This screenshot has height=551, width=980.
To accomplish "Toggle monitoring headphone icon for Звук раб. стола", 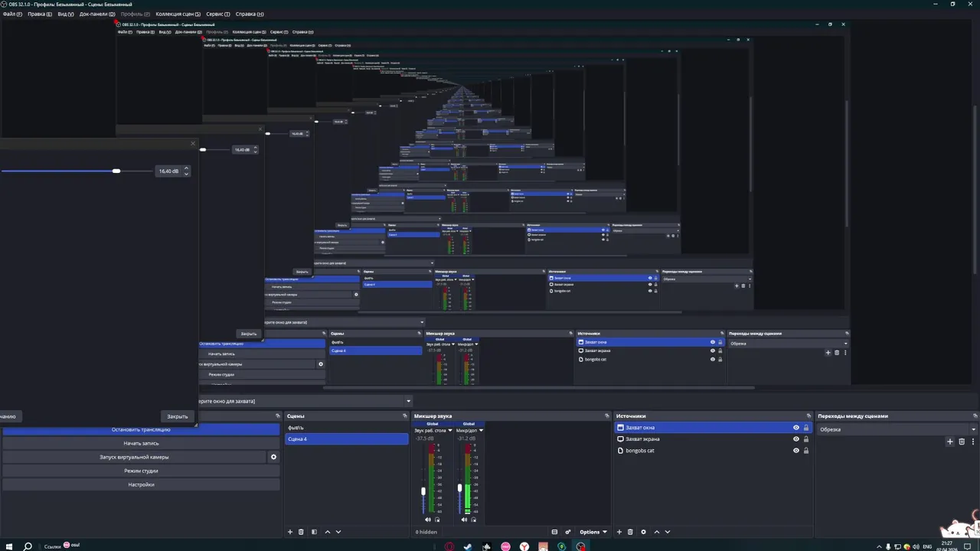I will [x=437, y=520].
